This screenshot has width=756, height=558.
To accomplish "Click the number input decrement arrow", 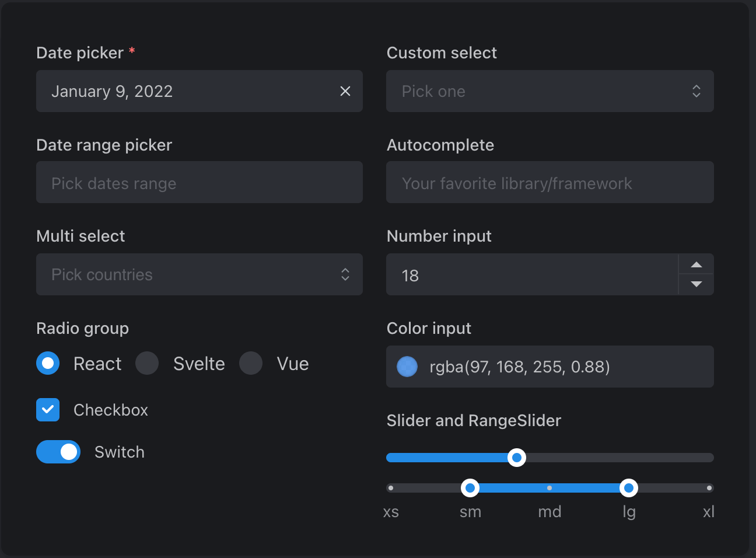I will point(696,285).
